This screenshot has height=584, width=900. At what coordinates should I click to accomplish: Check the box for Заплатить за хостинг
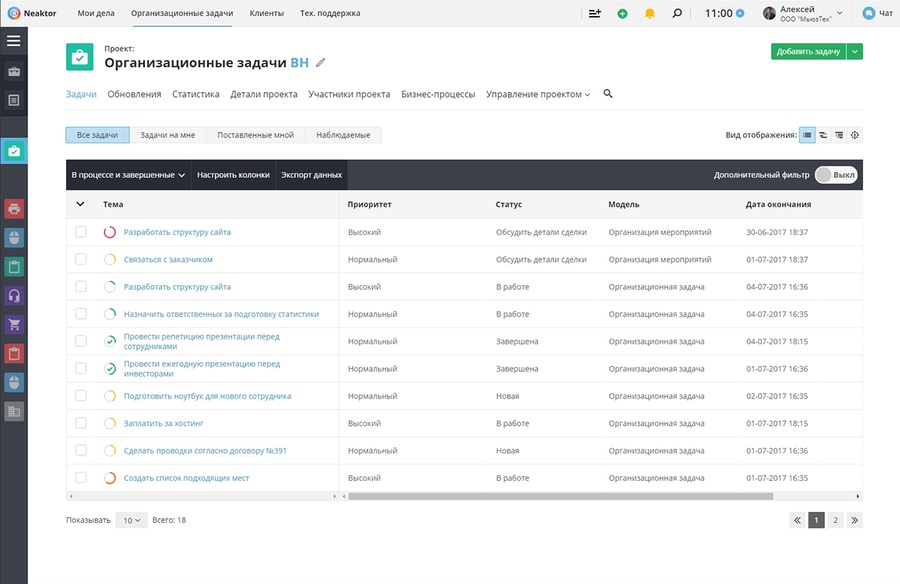[81, 423]
